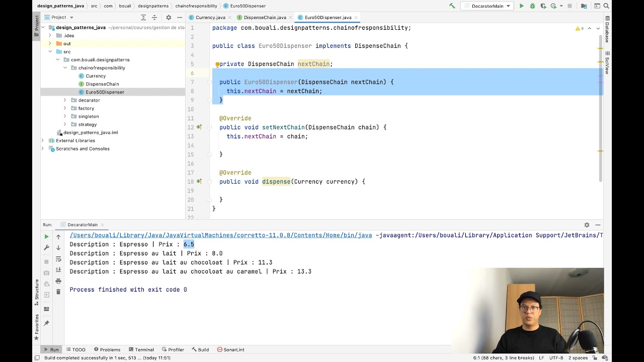Click the down arrow in Run console
This screenshot has height=362, width=644.
[x=58, y=247]
